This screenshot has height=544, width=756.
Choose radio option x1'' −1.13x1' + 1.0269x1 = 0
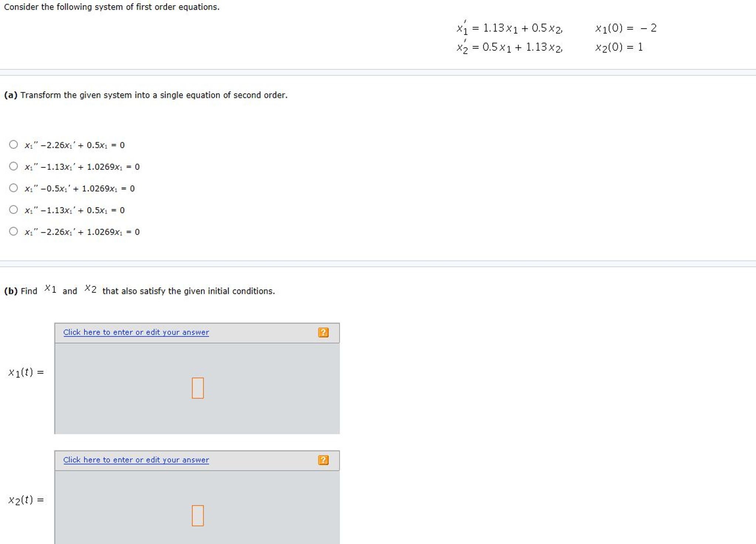[14, 166]
